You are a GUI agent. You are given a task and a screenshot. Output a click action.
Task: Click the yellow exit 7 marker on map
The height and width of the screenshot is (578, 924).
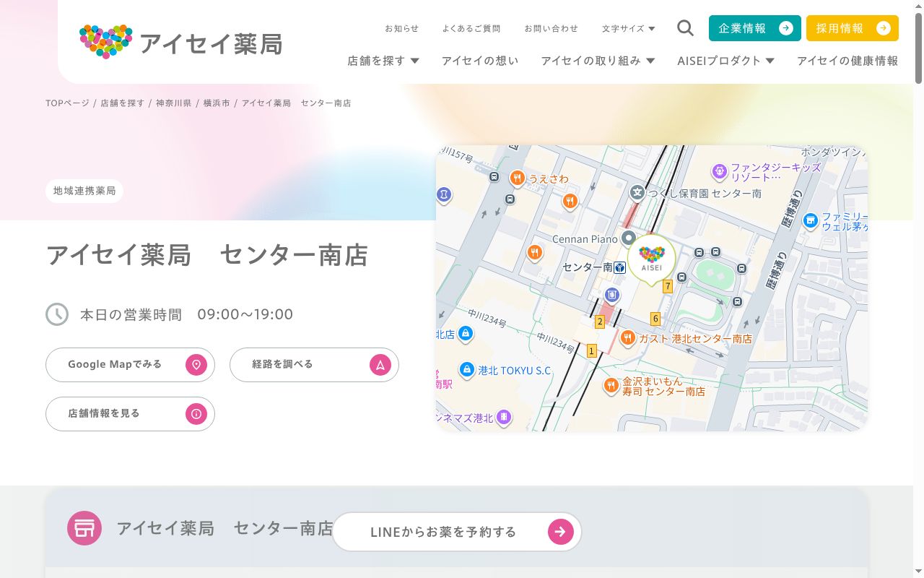668,286
